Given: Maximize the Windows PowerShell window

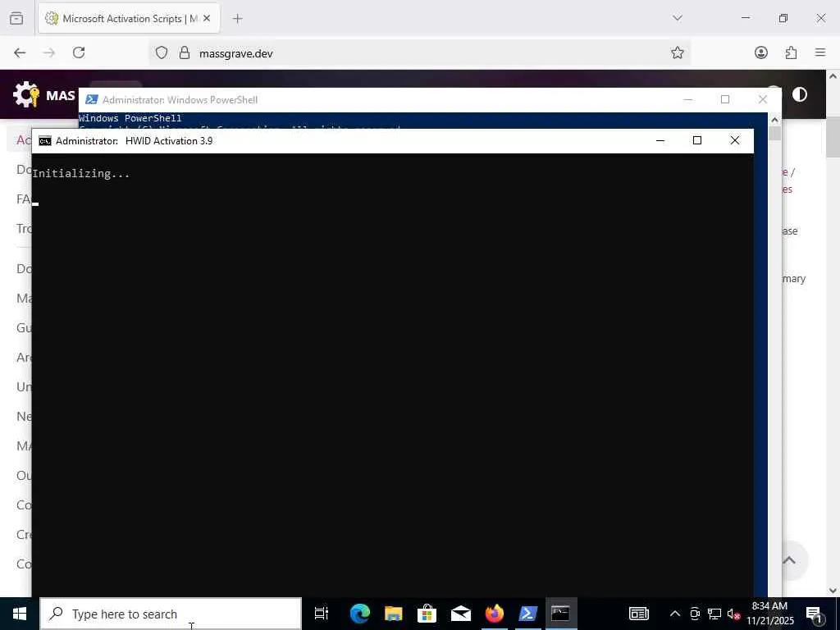Looking at the screenshot, I should click(x=725, y=99).
